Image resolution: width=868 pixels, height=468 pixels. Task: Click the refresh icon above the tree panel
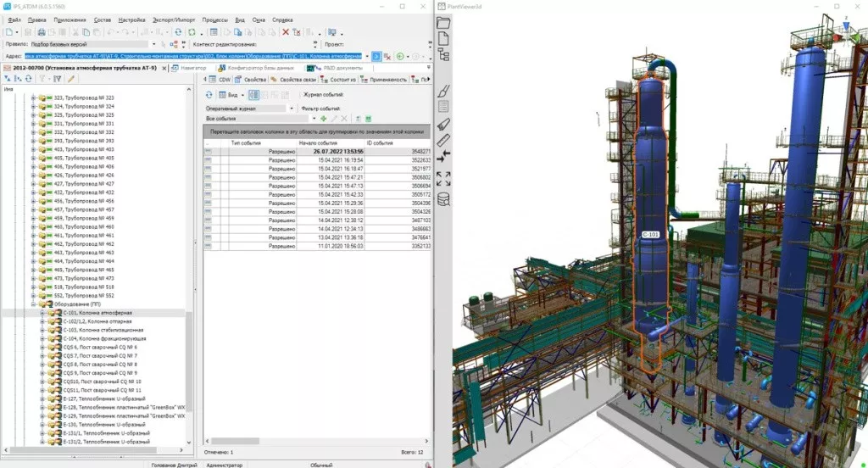pos(29,79)
